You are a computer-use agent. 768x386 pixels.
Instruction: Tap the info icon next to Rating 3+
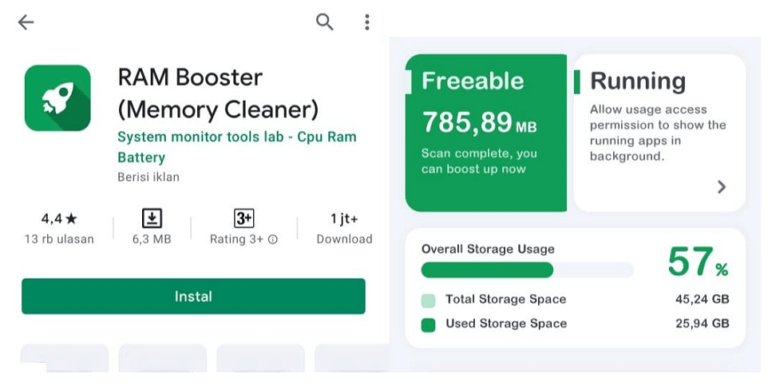[x=273, y=240]
